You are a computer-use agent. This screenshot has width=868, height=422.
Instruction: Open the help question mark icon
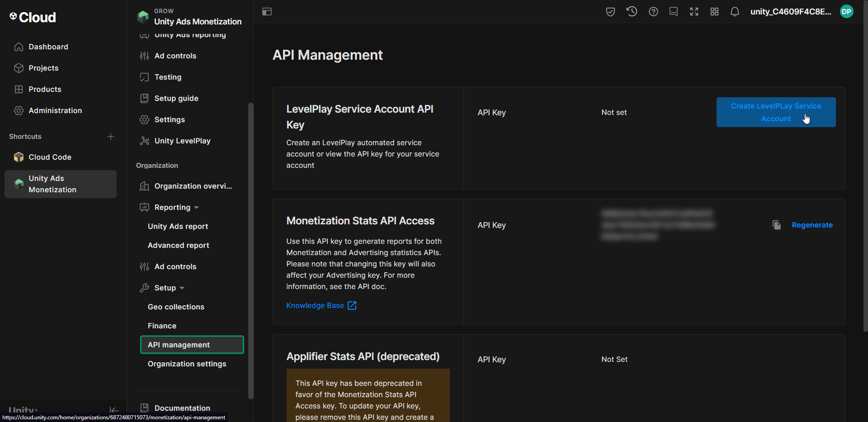click(x=653, y=12)
